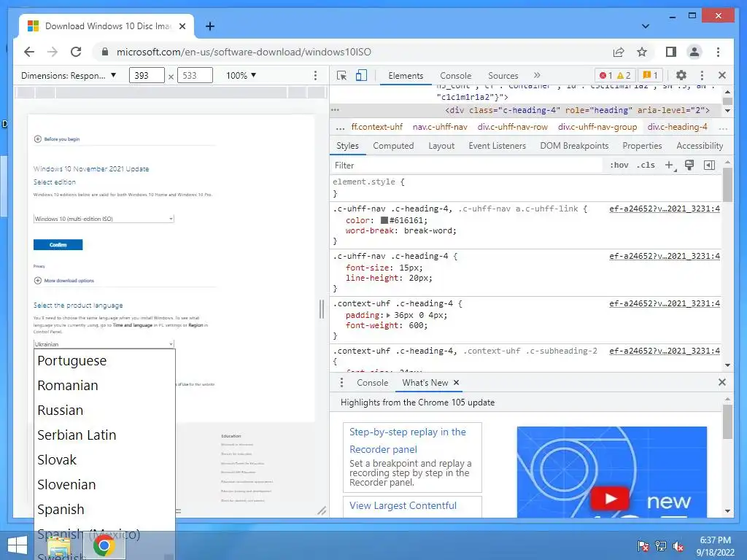Open the Event Listeners tab

coord(497,146)
